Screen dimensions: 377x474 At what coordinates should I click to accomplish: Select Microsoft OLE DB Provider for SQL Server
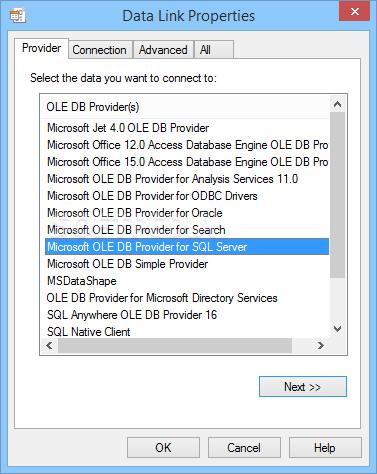pyautogui.click(x=187, y=247)
